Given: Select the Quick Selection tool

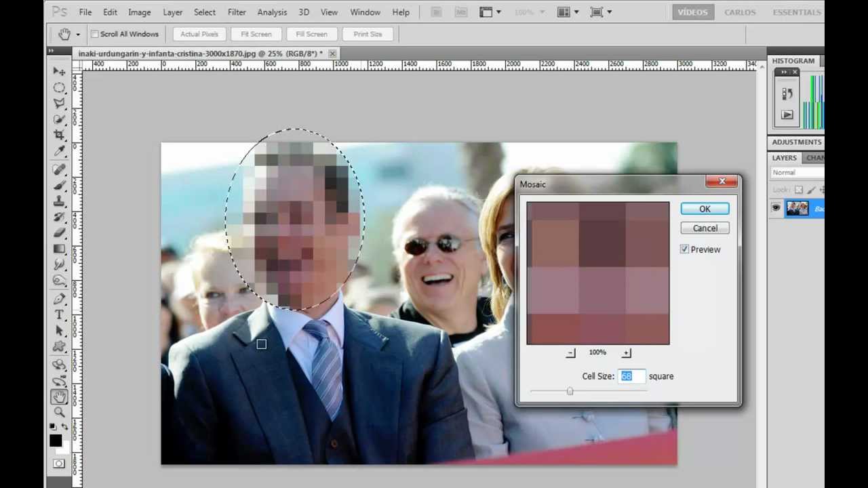Looking at the screenshot, I should point(60,119).
